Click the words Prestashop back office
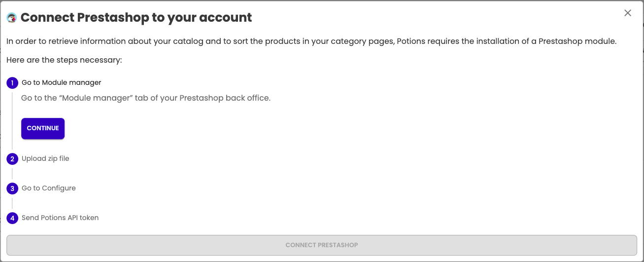 click(x=225, y=98)
